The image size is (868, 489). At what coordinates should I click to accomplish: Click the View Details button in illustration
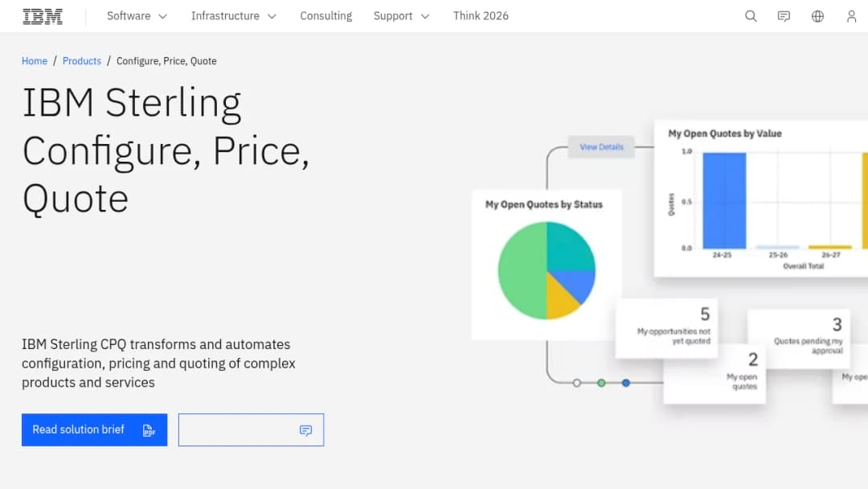(601, 146)
